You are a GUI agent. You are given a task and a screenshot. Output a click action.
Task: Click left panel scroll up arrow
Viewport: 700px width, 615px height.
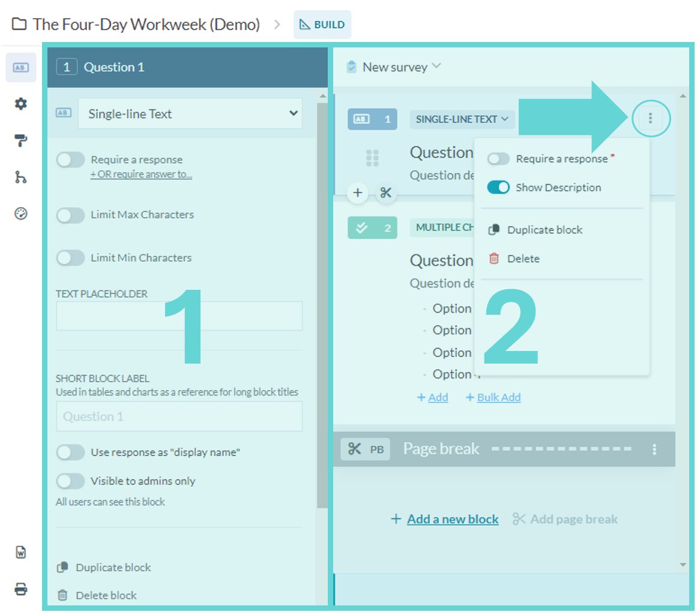tap(323, 96)
